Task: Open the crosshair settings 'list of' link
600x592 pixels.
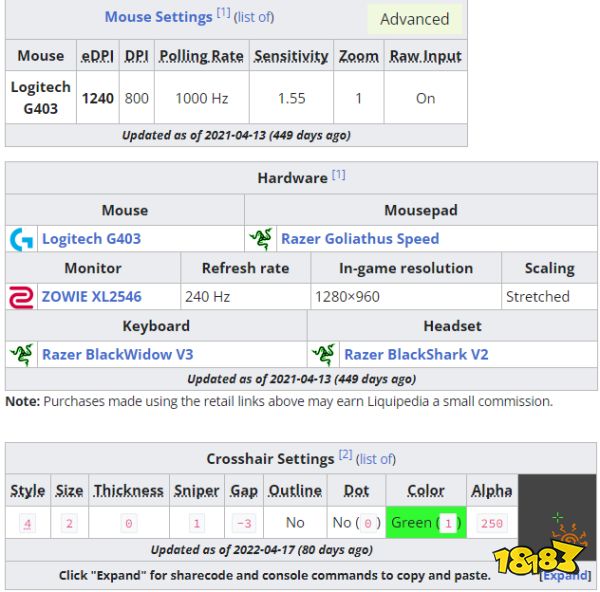Action: point(376,459)
